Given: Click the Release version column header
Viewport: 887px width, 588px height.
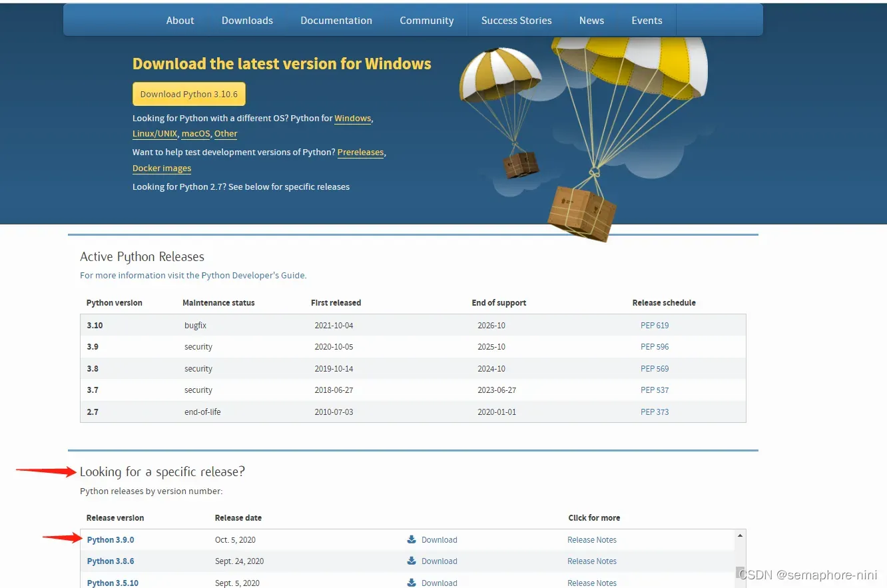Looking at the screenshot, I should 115,518.
